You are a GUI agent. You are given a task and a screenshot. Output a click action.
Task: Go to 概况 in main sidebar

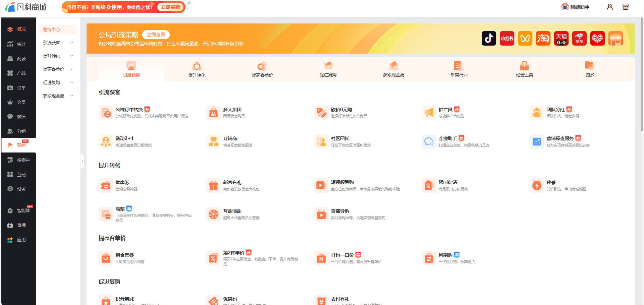tap(18, 29)
